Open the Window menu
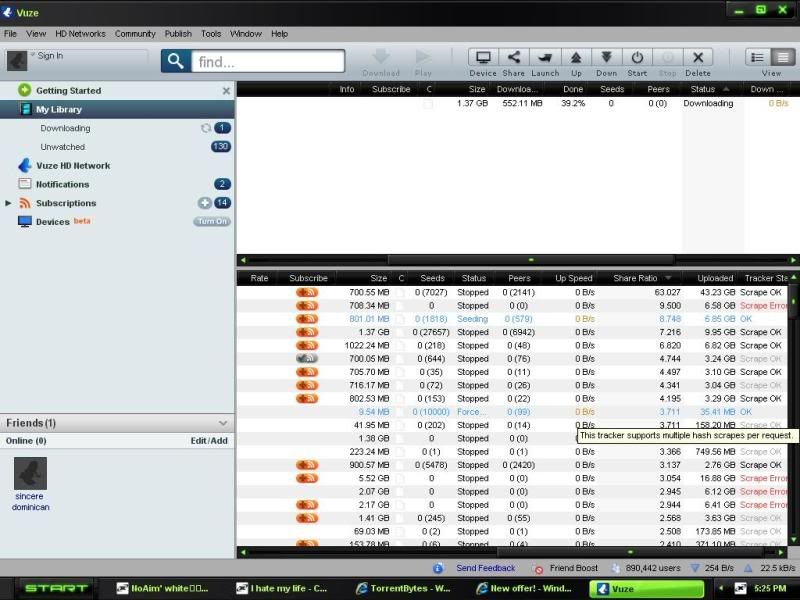The image size is (800, 600). 246,34
